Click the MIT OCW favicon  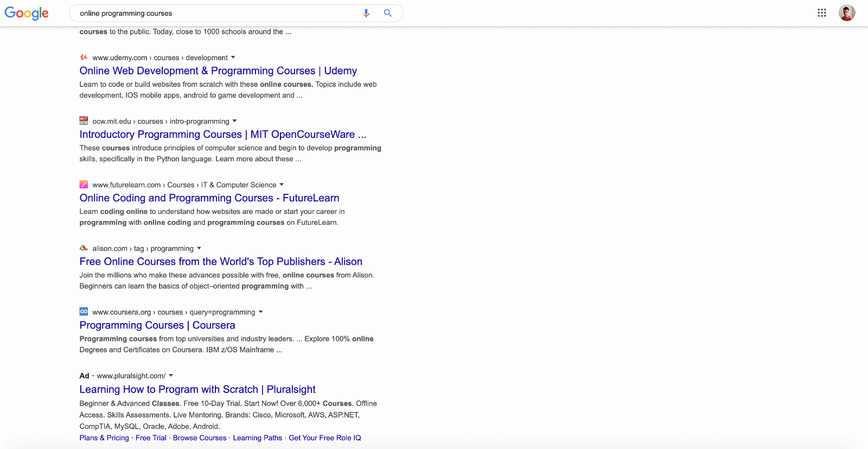coord(84,121)
